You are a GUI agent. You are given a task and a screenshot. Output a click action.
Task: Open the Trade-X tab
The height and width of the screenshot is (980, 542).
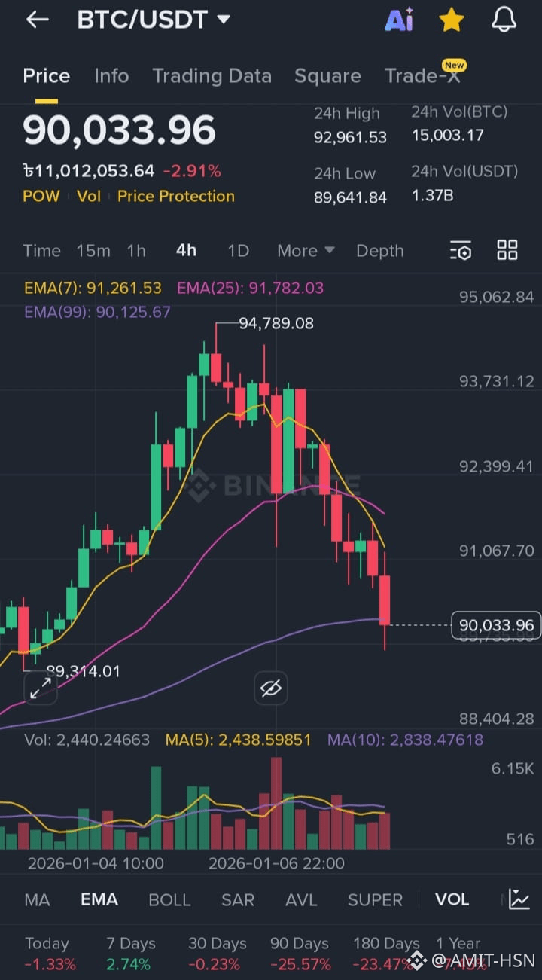click(x=424, y=75)
